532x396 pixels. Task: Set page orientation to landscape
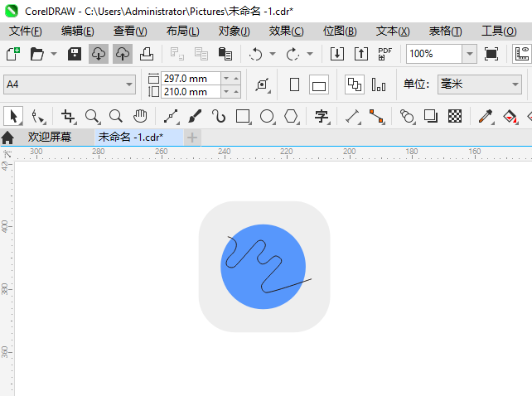(319, 85)
